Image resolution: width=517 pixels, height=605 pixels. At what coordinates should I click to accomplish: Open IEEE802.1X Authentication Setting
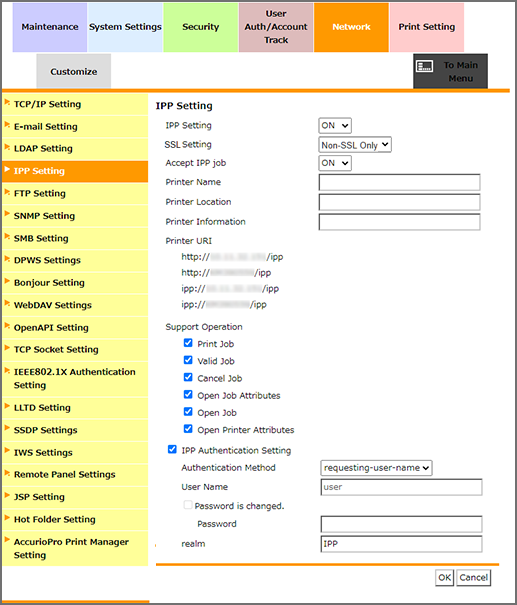(75, 379)
